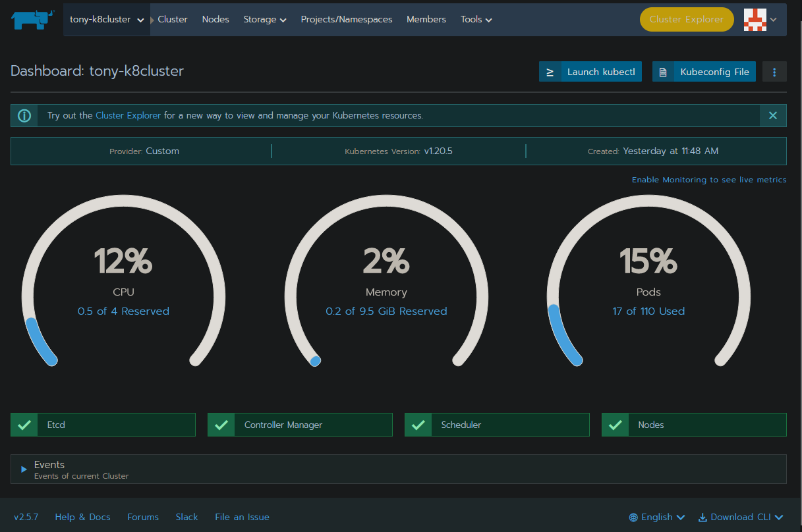Click the Etcd status label
The height and width of the screenshot is (532, 802).
(56, 425)
